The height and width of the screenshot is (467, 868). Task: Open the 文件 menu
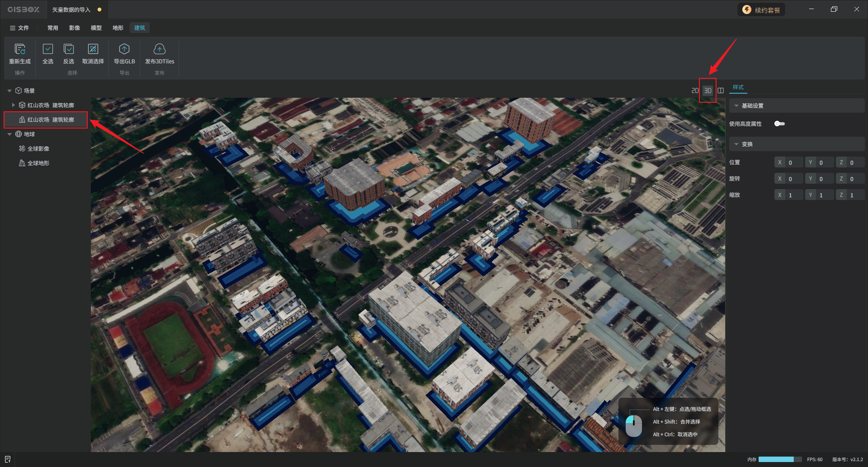19,28
